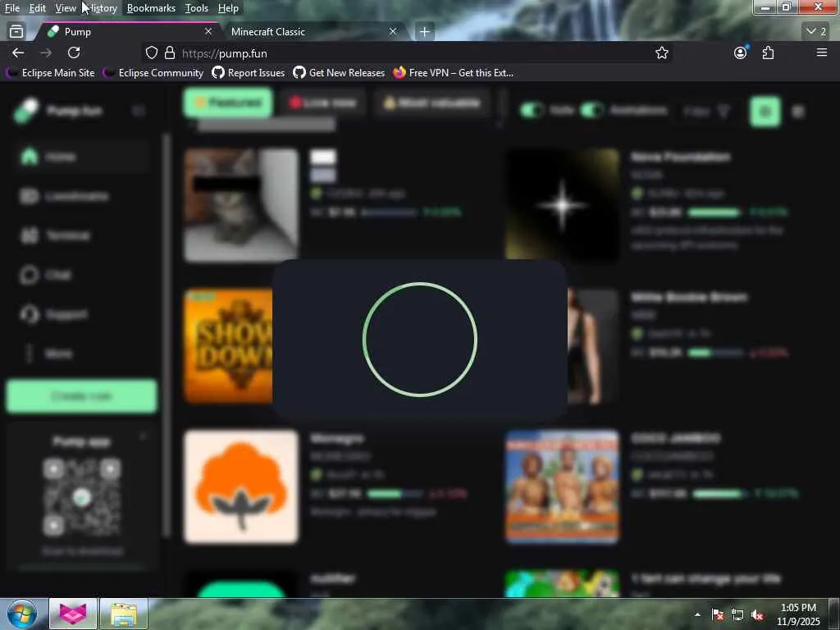840x630 pixels.
Task: Open the pink fox taskbar app
Action: point(73,614)
